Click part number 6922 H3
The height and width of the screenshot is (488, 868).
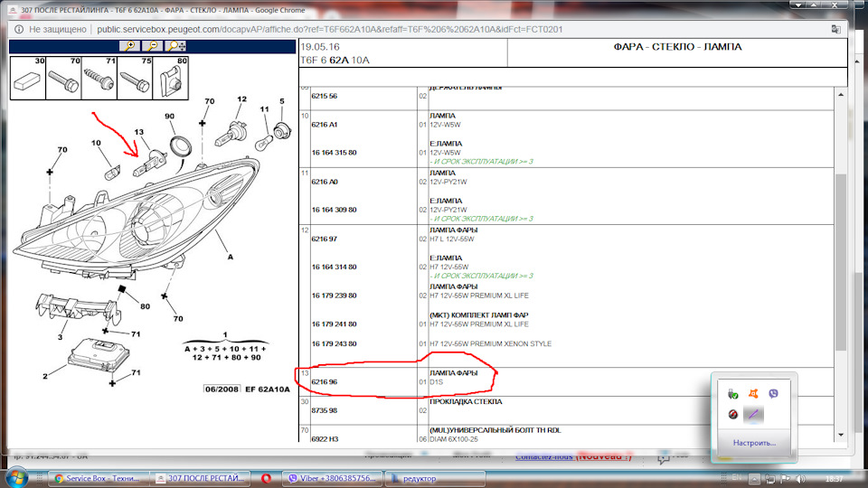coord(325,439)
